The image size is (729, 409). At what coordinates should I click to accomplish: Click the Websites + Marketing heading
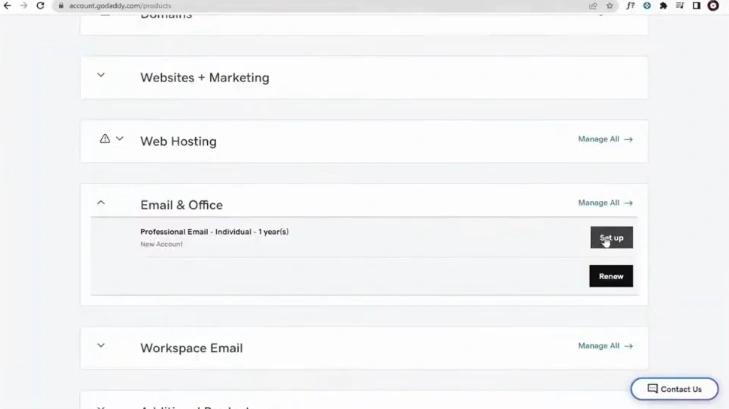(205, 78)
